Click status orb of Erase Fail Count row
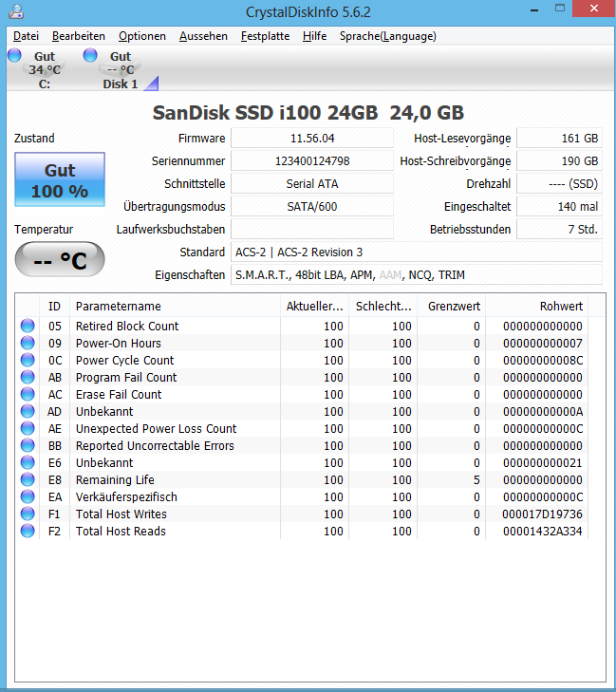This screenshot has width=616, height=692. pos(28,394)
